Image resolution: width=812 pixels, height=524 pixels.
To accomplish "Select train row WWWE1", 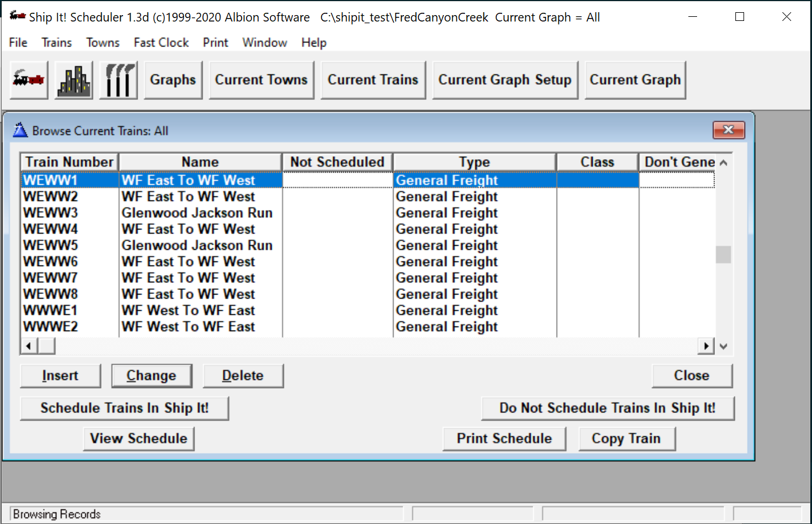I will (x=367, y=310).
